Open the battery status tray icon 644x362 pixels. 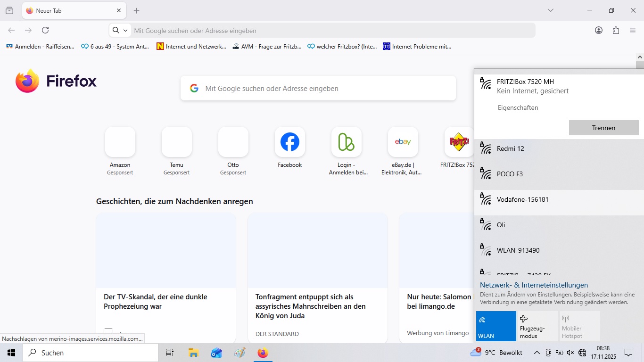click(x=560, y=353)
